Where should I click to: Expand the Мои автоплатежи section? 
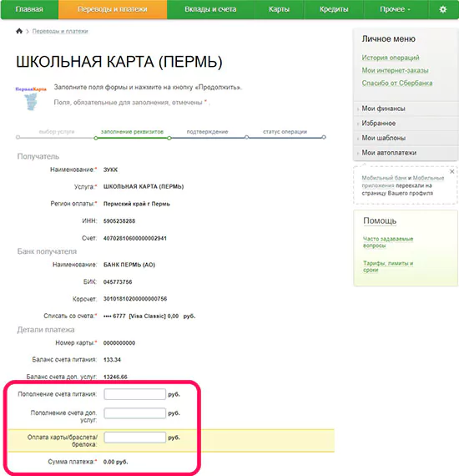coord(406,153)
